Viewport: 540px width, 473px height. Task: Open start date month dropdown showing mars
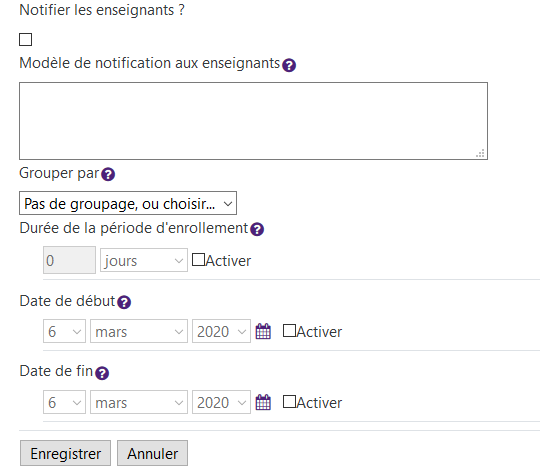139,331
